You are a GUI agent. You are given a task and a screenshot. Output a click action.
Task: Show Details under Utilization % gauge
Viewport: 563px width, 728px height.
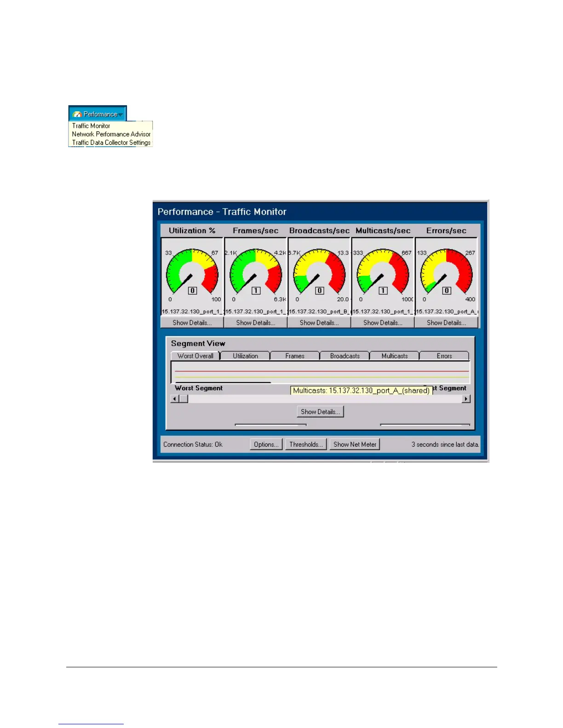click(192, 323)
